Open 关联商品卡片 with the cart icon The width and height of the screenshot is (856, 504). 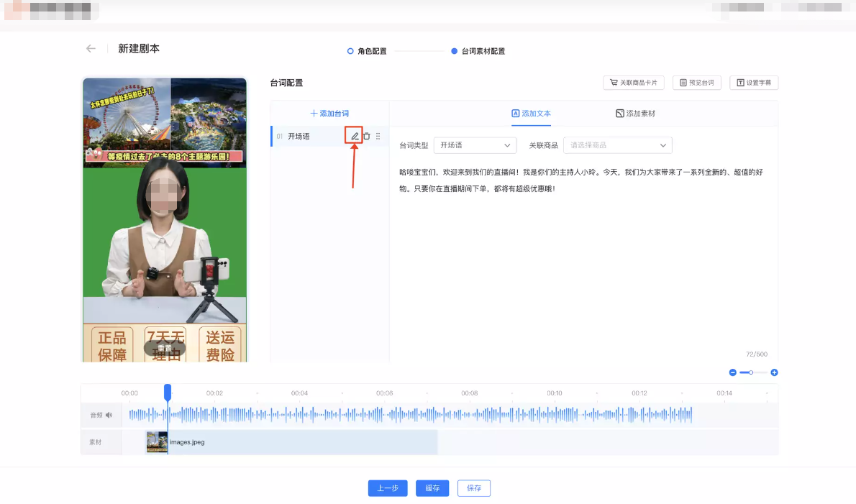click(x=633, y=82)
